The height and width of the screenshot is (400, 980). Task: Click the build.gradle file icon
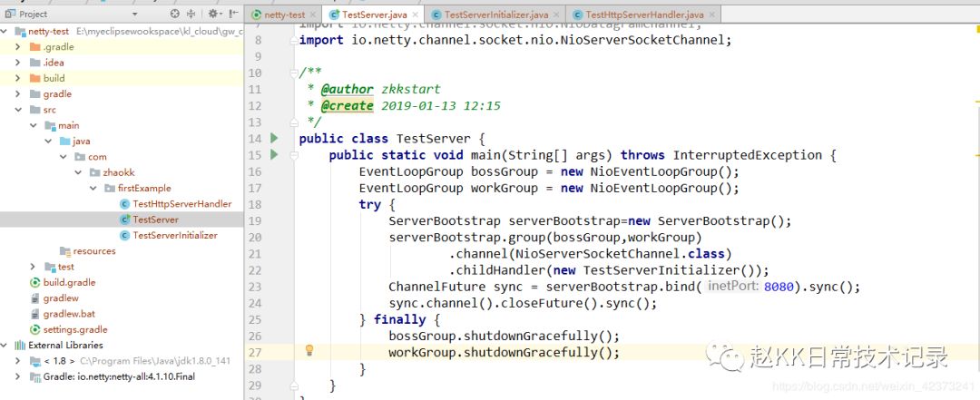click(x=35, y=282)
